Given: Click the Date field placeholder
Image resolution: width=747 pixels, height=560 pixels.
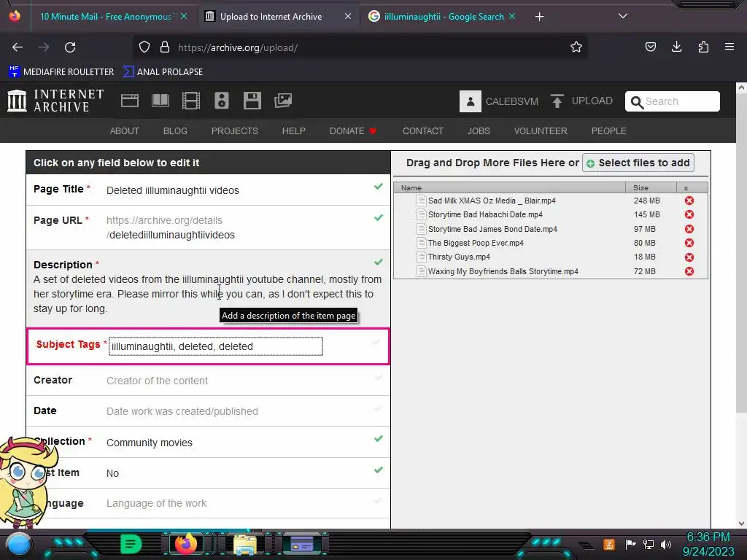Looking at the screenshot, I should click(x=182, y=411).
